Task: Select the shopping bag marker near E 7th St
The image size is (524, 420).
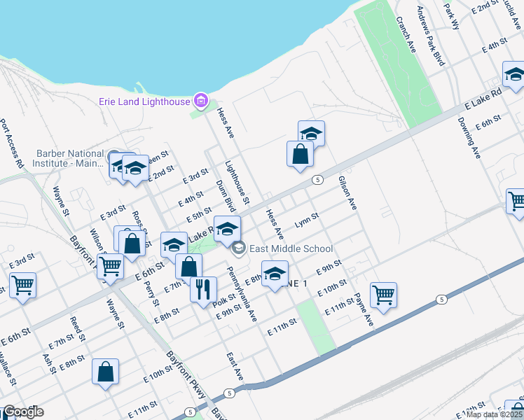Action: 188,266
